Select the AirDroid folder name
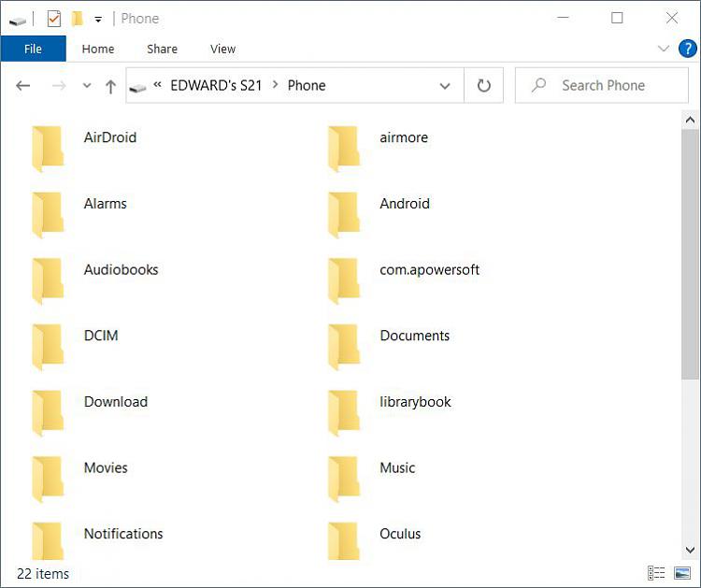701x588 pixels. coord(110,137)
